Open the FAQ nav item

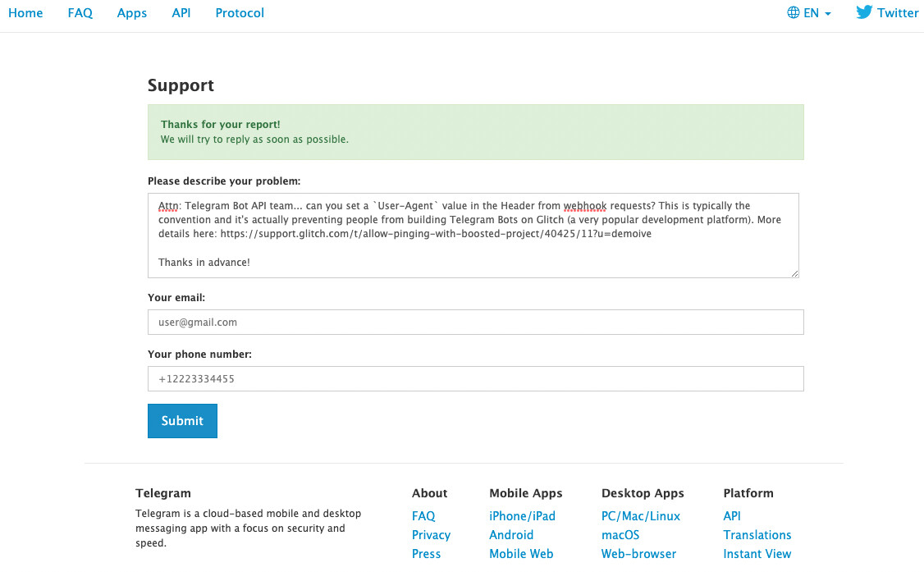80,13
